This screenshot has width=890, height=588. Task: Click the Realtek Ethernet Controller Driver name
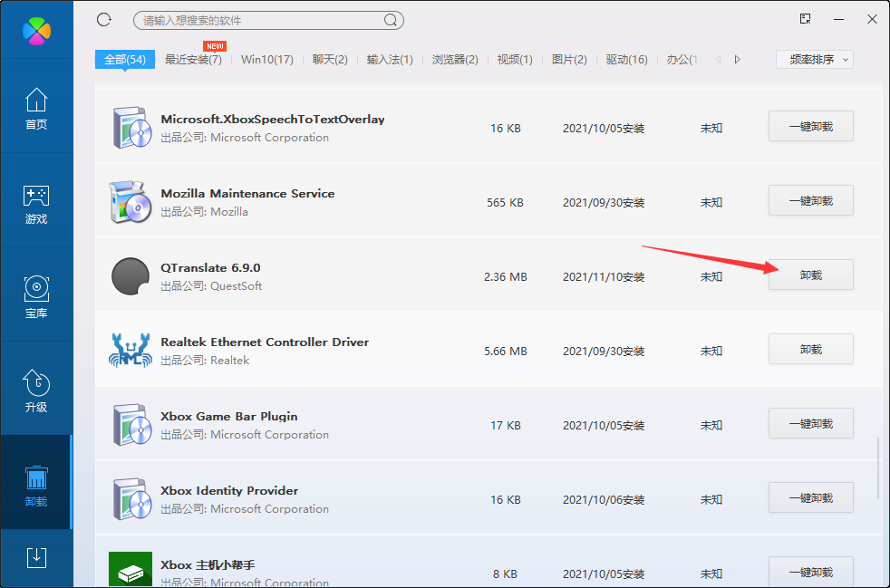(265, 342)
